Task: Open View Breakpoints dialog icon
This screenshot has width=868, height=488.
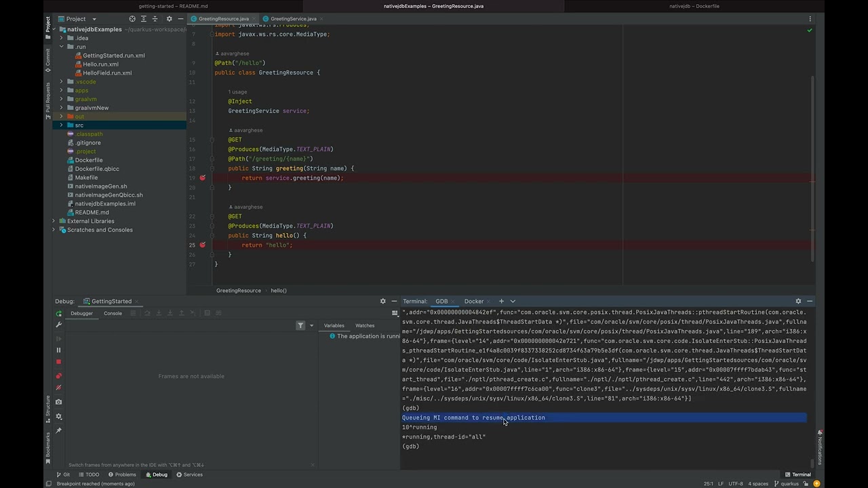Action: click(58, 376)
